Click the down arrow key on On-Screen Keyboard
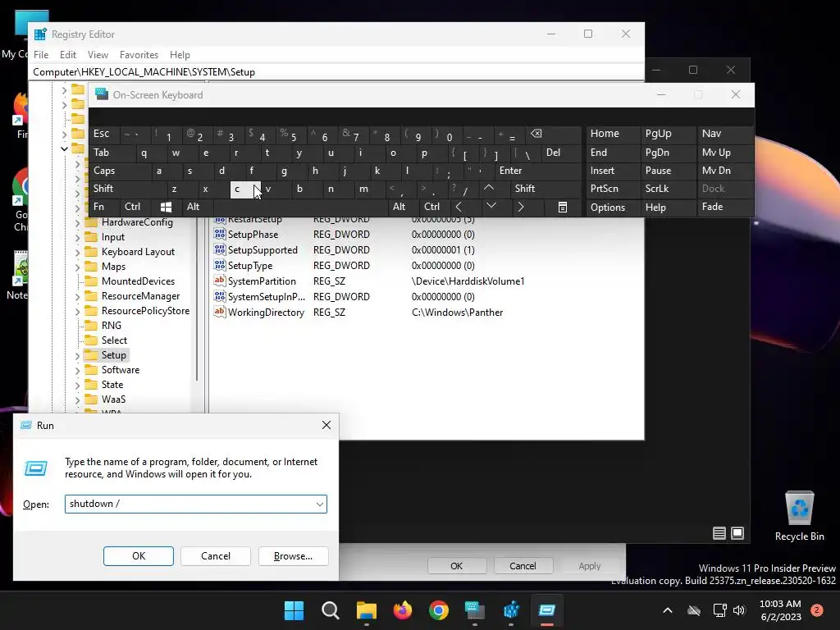Viewport: 840px width, 630px height. [491, 206]
